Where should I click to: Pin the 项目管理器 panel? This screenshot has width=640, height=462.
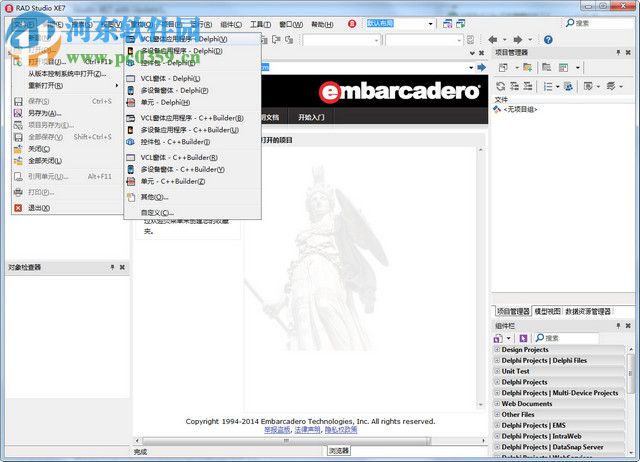click(x=618, y=52)
